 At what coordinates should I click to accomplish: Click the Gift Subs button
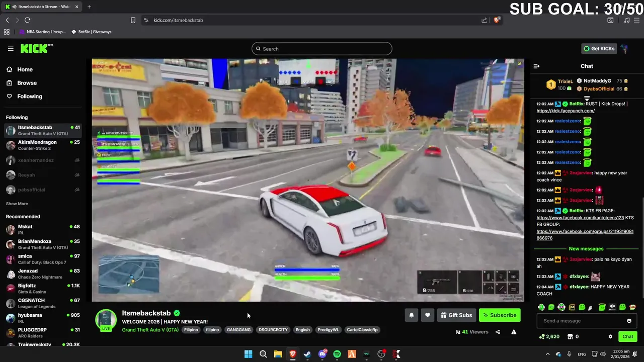[x=456, y=315]
